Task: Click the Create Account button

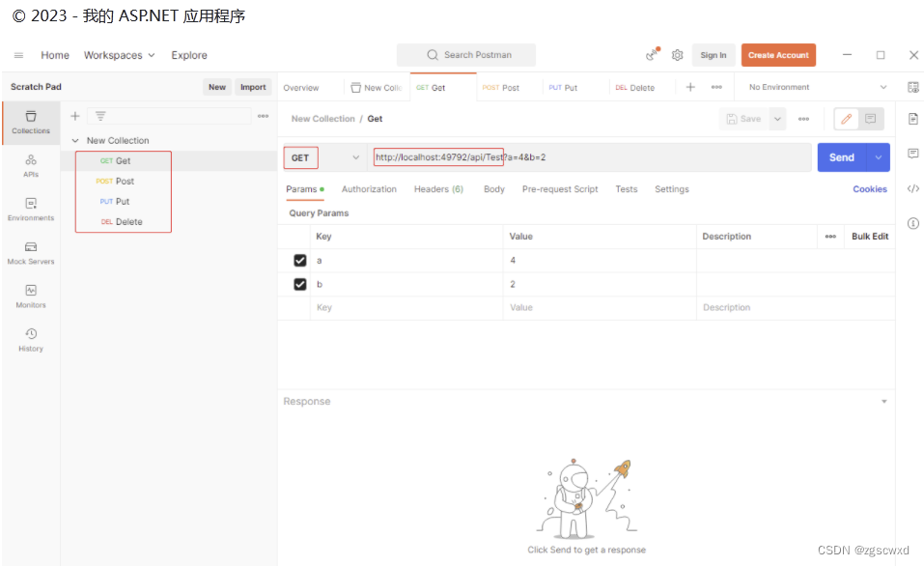Action: click(x=778, y=55)
